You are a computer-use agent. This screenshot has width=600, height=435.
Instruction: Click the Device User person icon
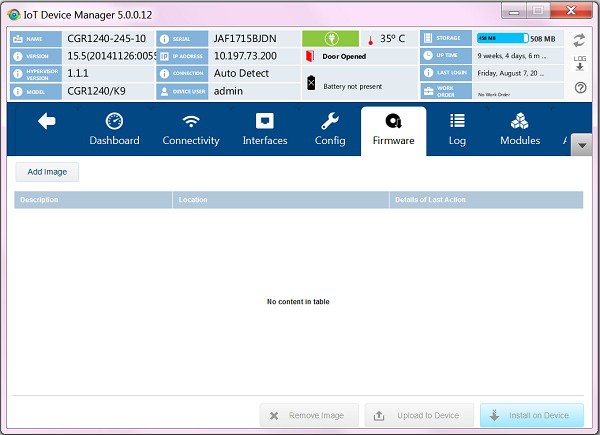(x=164, y=91)
